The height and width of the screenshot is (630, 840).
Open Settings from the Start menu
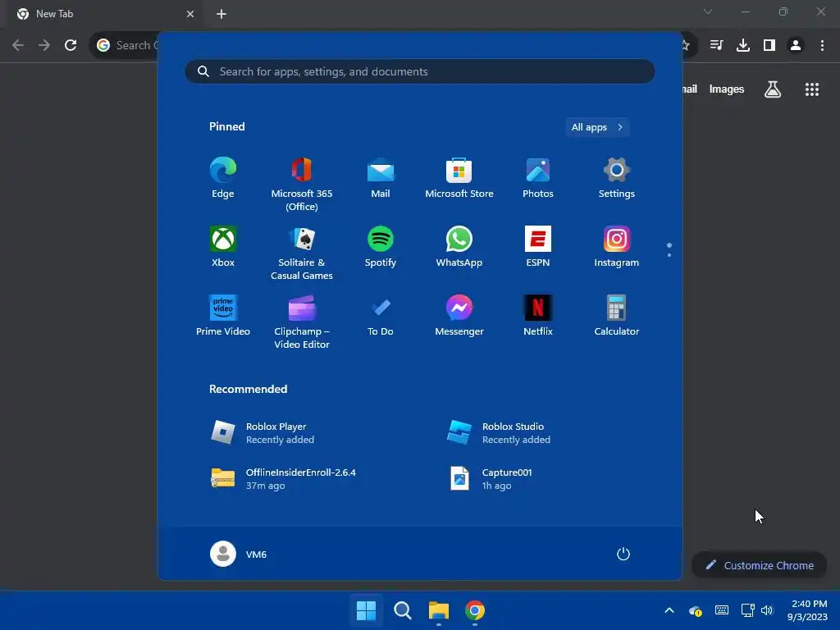coord(617,179)
